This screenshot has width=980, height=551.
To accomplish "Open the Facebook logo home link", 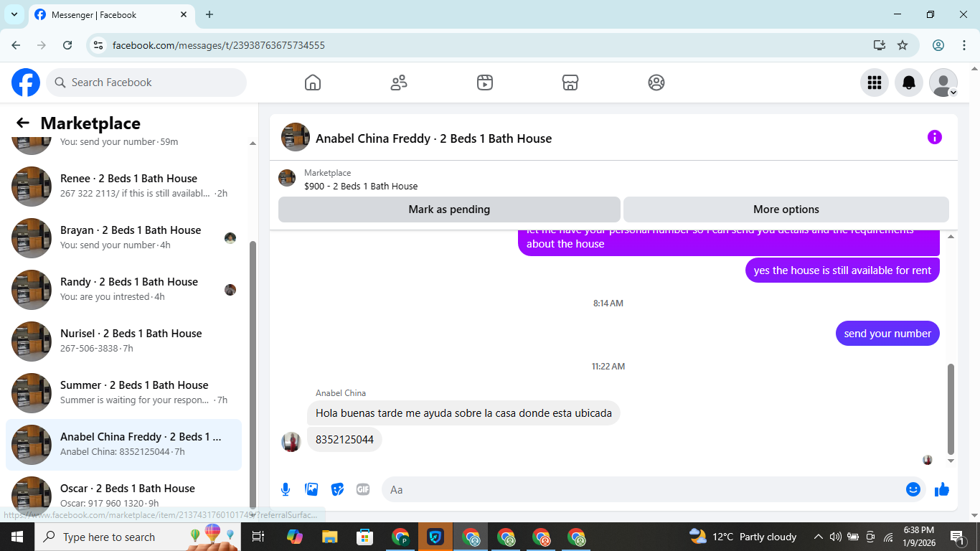I will click(x=26, y=83).
